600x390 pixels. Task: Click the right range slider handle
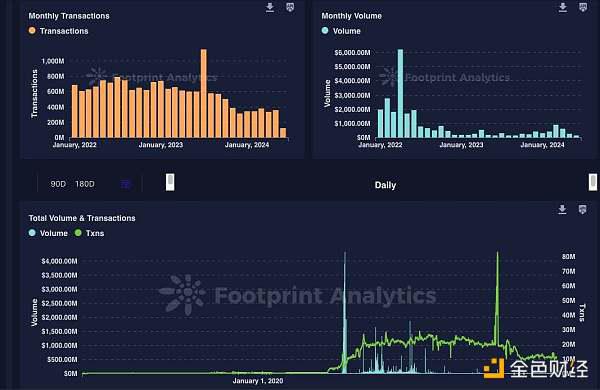593,182
